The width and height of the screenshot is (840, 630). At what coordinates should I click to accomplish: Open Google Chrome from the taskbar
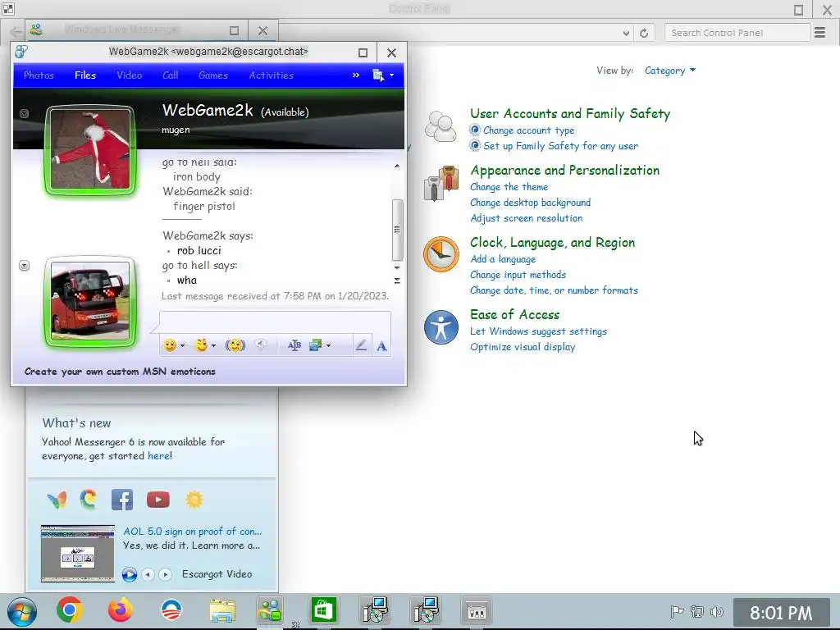(x=69, y=610)
